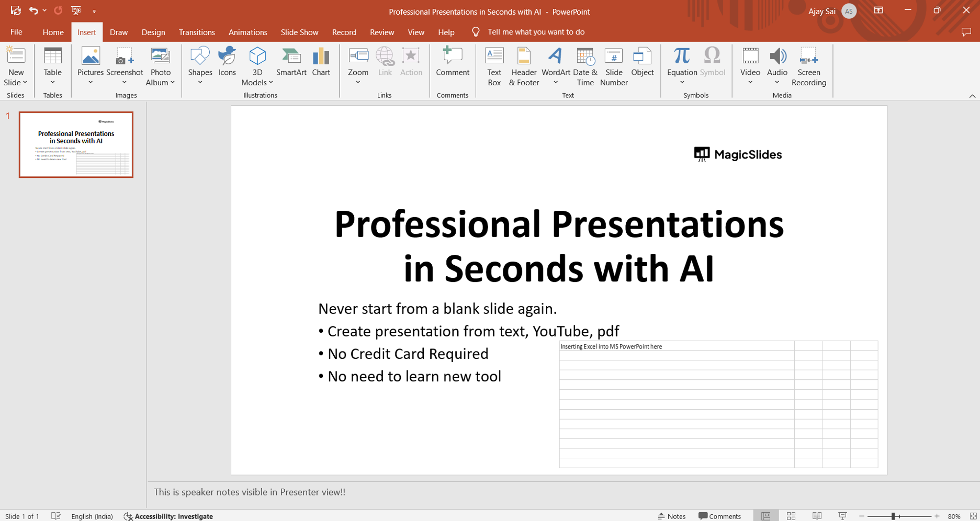This screenshot has height=521, width=980.
Task: Open the Animations tab
Action: [x=247, y=32]
